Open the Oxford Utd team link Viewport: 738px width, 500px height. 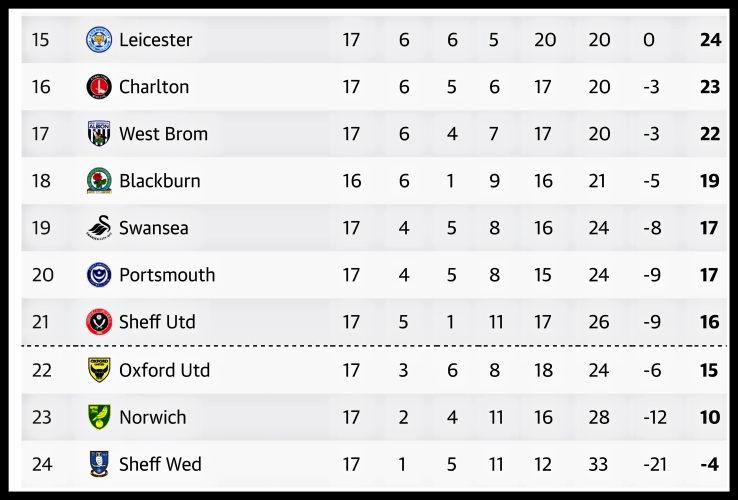(x=164, y=370)
